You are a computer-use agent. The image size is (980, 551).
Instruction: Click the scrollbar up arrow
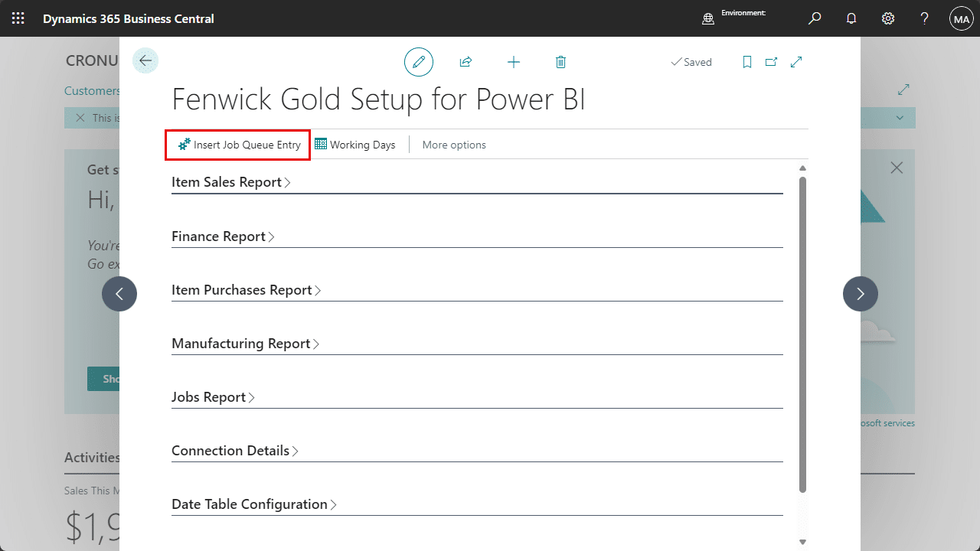802,168
